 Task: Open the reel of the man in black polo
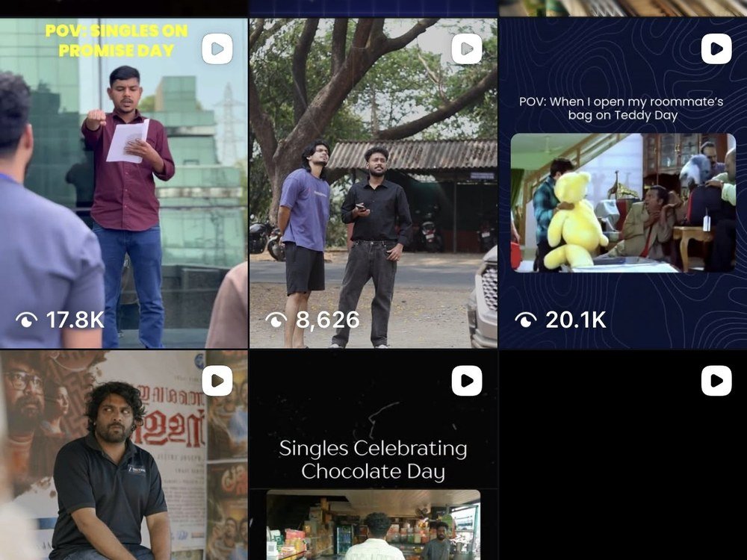(x=124, y=455)
